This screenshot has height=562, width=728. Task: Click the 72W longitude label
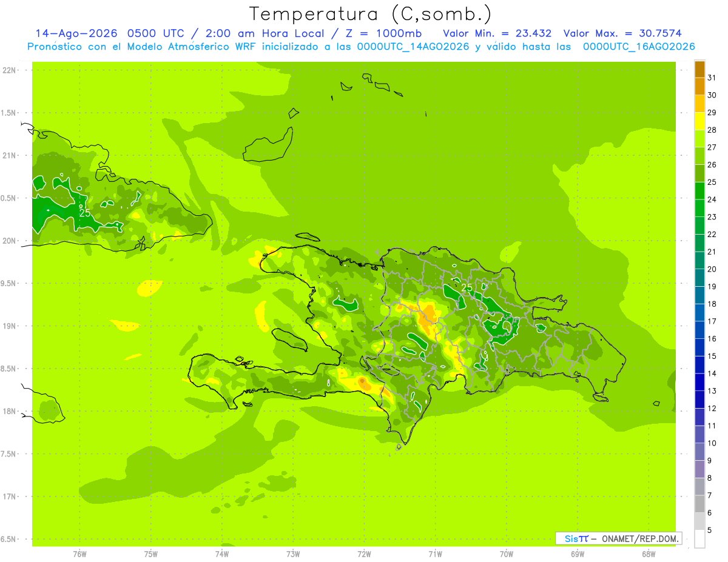[364, 554]
